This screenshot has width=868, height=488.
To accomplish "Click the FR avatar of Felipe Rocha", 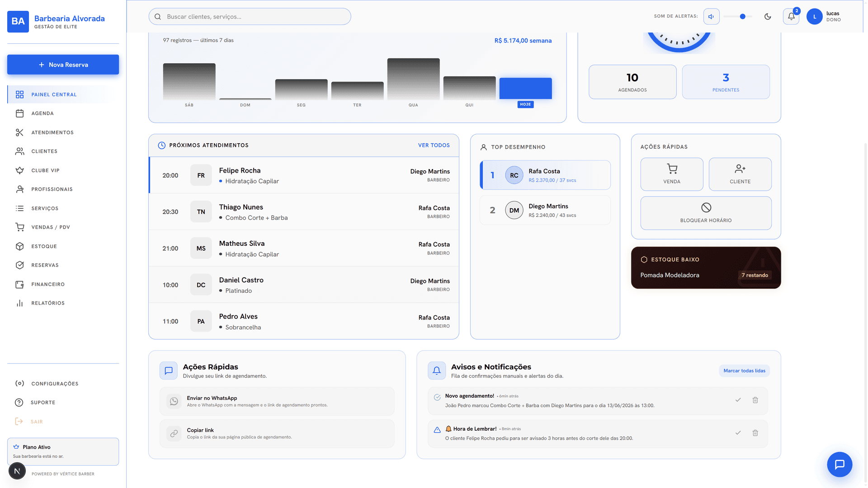I will 201,175.
